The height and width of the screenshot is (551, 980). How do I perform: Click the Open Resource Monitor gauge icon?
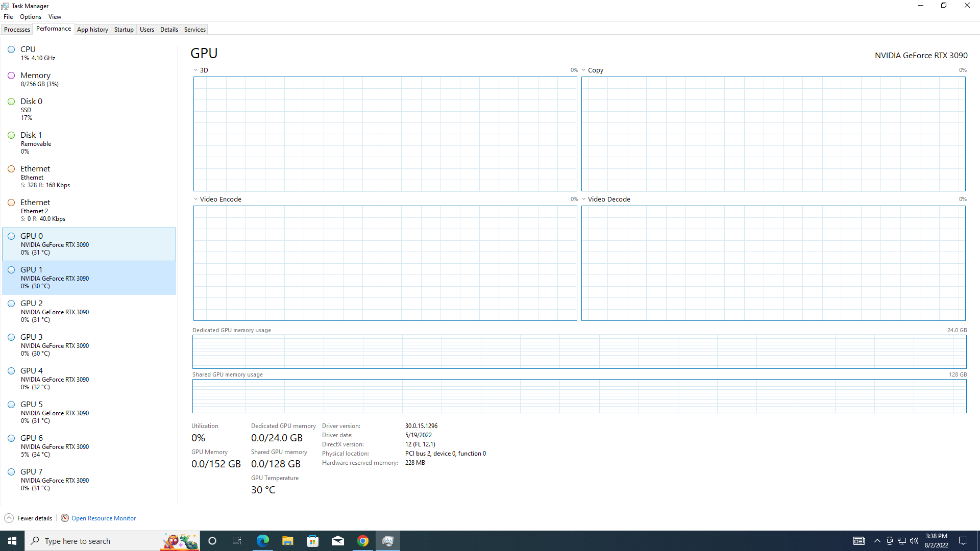[65, 518]
